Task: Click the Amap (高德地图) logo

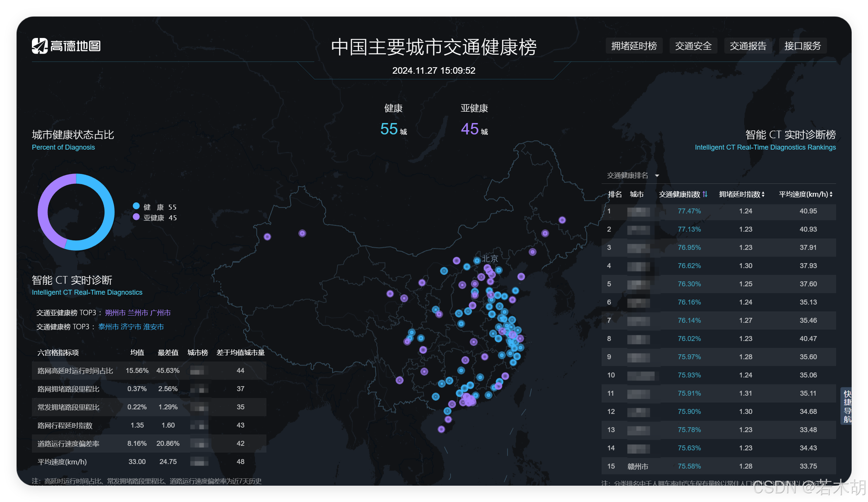Action: (66, 46)
